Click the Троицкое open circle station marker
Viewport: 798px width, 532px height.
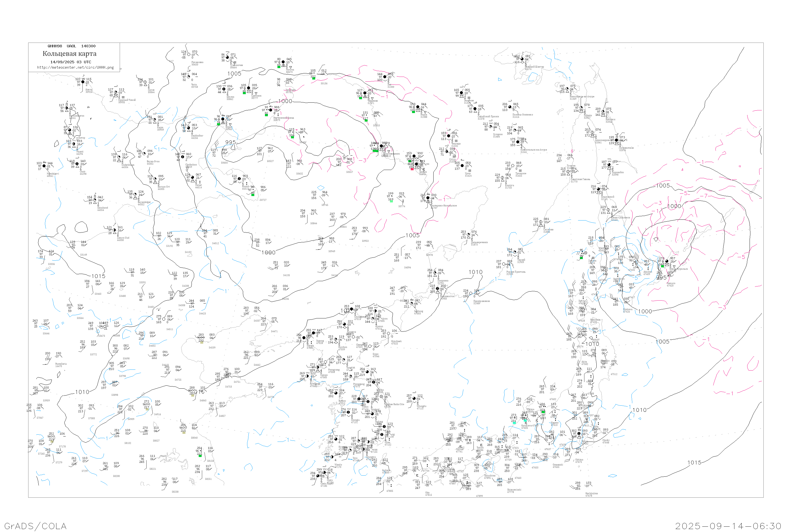(513, 166)
